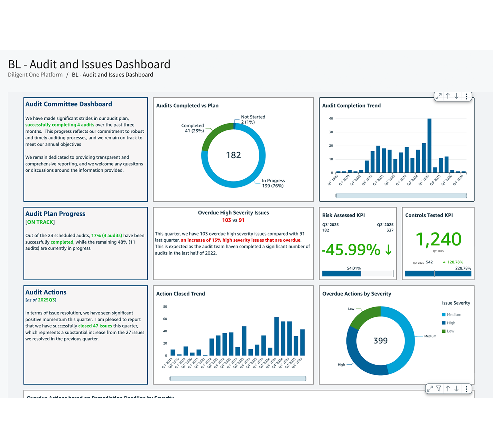493x448 pixels.
Task: Open the Audit Completion Trend three-dot menu
Action: point(466,96)
